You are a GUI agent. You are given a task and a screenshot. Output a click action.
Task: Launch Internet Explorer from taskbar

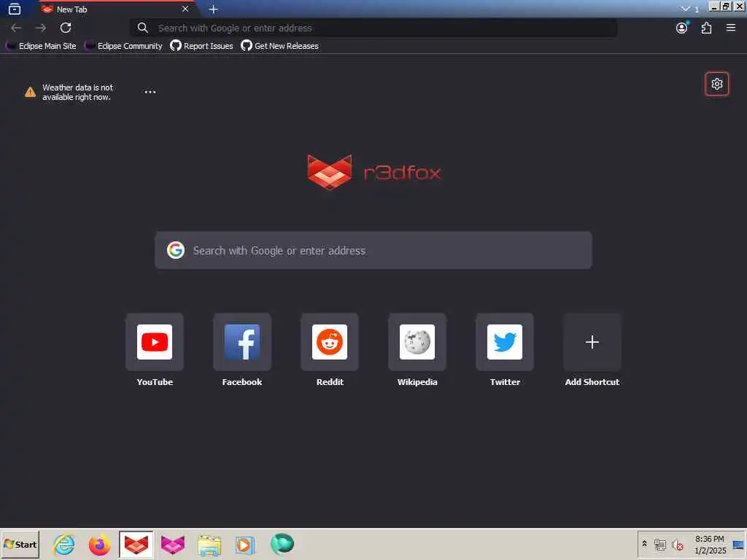point(64,545)
